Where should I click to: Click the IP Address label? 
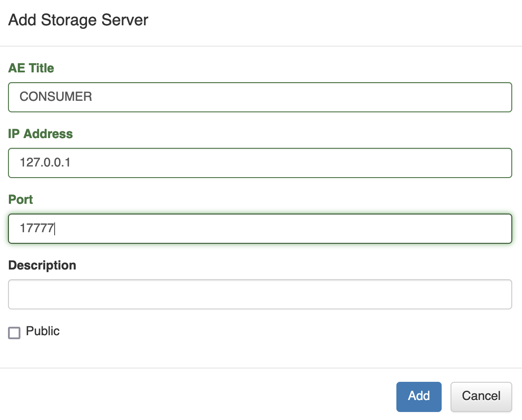tap(40, 134)
